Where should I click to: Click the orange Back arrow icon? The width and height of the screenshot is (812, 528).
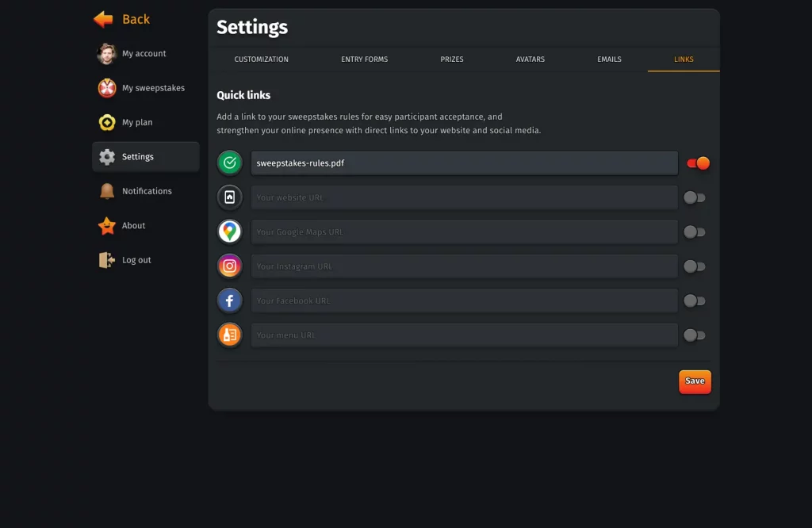(x=104, y=19)
